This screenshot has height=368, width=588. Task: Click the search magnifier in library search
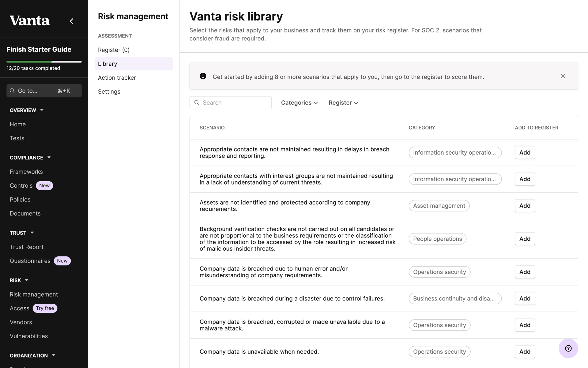tap(197, 103)
